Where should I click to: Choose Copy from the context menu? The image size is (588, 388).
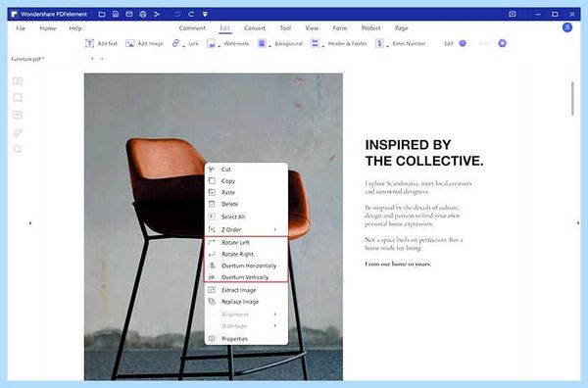pyautogui.click(x=246, y=181)
